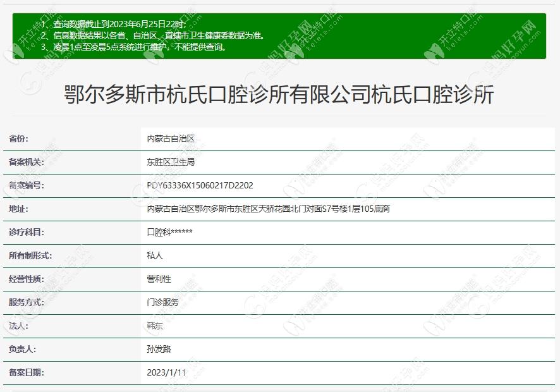560x392 pixels.
Task: Click the 省份 label
Action: tap(18, 138)
